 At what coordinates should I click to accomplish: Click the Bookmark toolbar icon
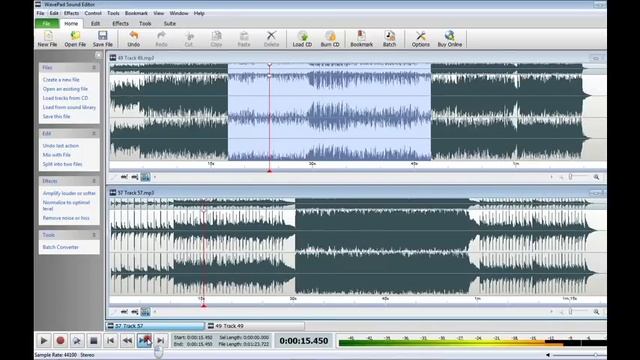pos(361,39)
